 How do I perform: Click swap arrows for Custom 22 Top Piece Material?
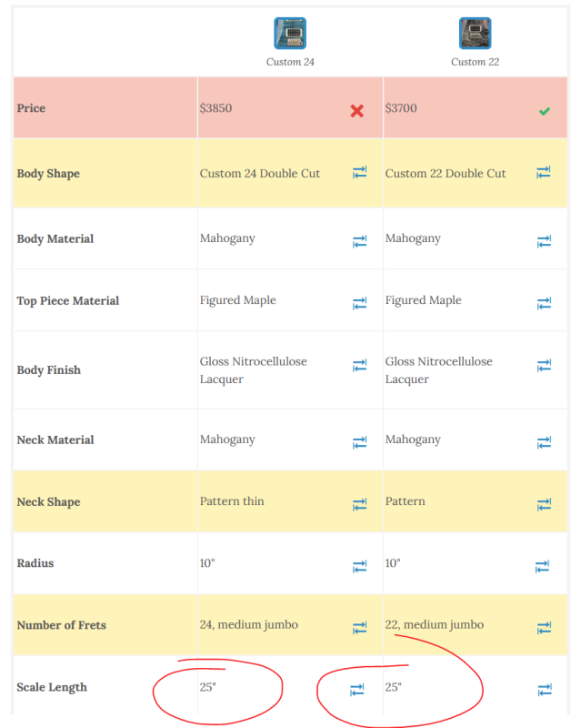tap(544, 303)
